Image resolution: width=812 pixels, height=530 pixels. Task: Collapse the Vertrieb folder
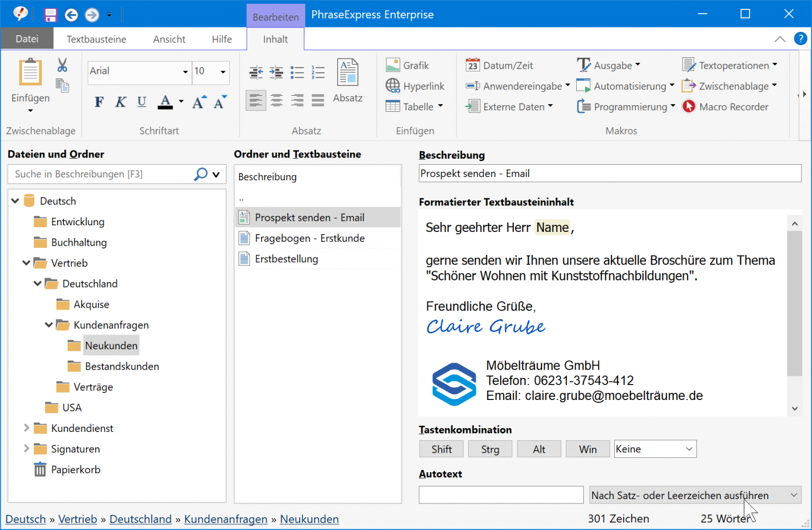pyautogui.click(x=26, y=263)
